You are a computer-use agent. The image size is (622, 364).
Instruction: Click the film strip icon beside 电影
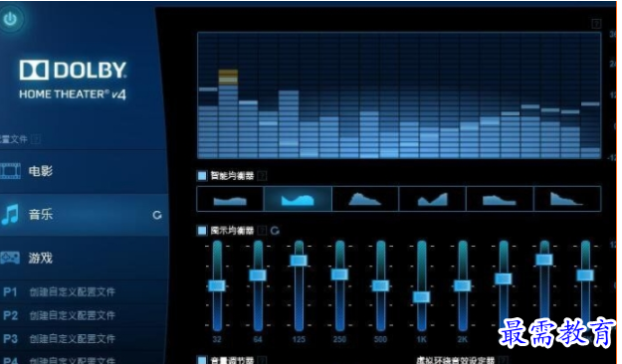(x=10, y=171)
